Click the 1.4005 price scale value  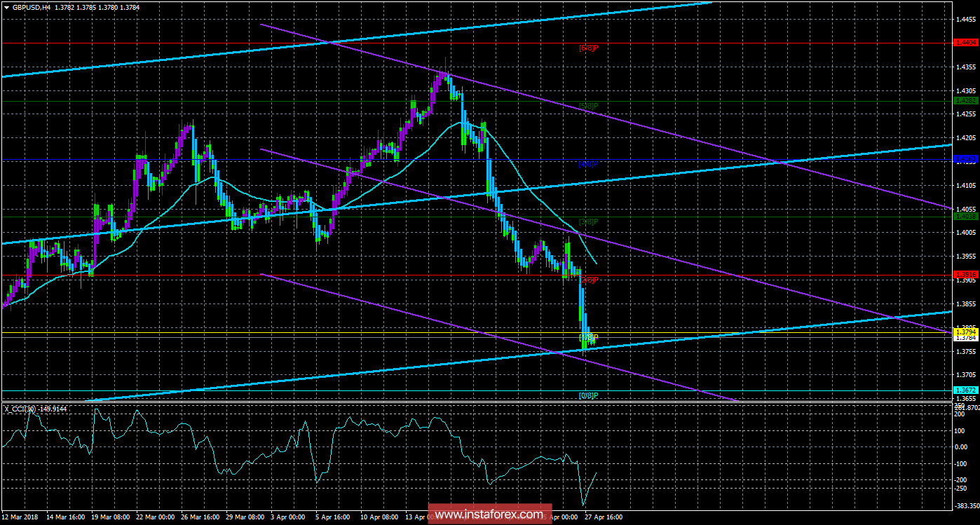[966, 233]
